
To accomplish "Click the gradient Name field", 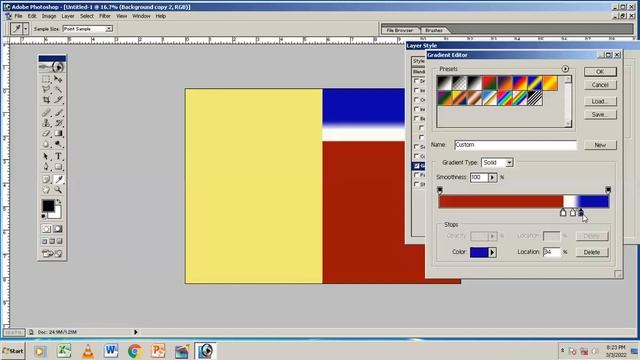I will click(515, 144).
